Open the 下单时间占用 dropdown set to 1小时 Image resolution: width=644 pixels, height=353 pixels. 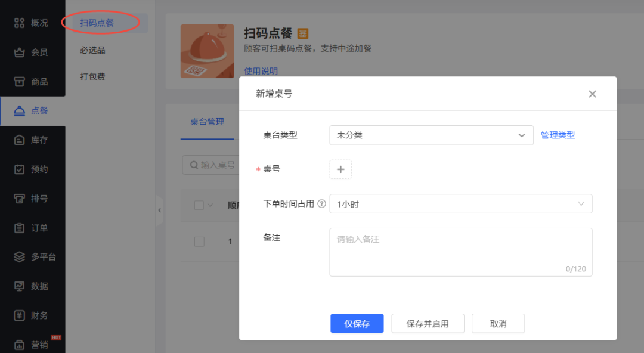pyautogui.click(x=460, y=204)
